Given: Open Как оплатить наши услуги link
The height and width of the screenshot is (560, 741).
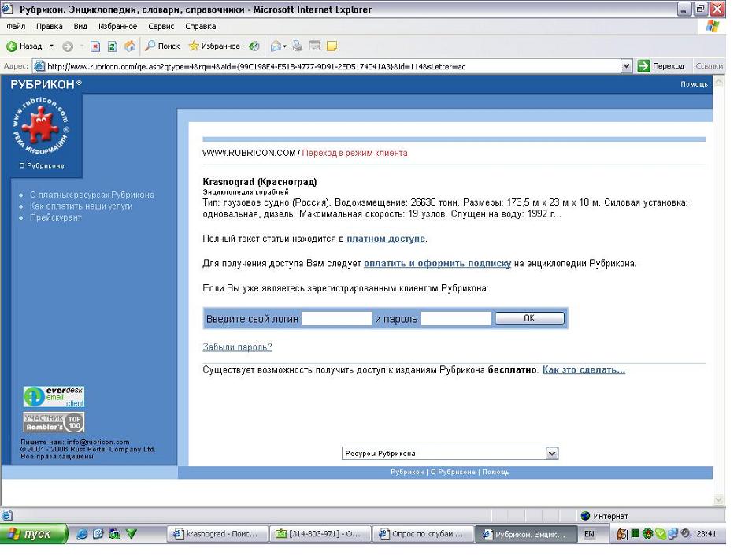Looking at the screenshot, I should [x=81, y=206].
